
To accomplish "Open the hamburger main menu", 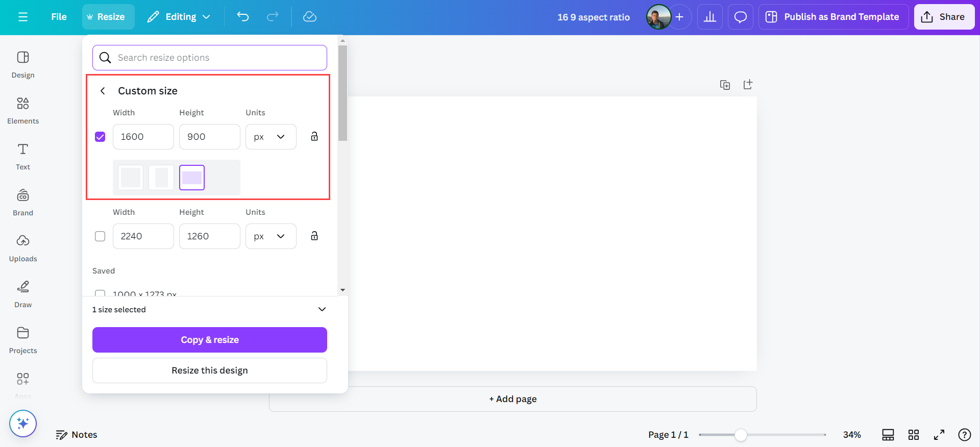I will click(x=23, y=17).
